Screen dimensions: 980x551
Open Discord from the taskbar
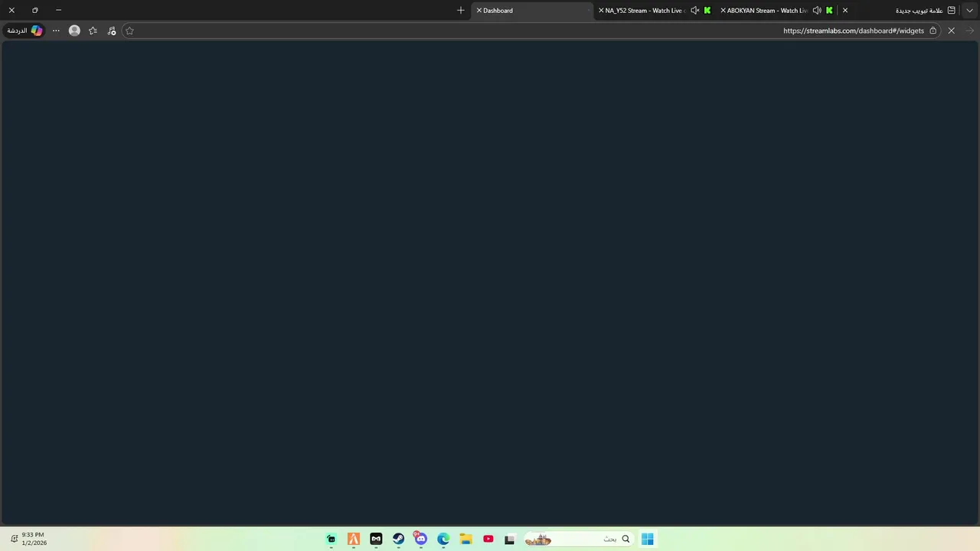coord(420,540)
